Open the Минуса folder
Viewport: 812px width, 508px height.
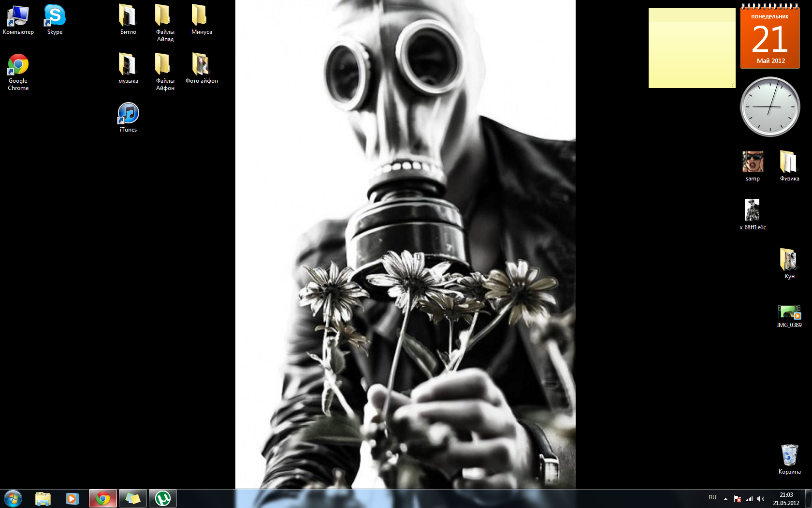click(x=202, y=20)
